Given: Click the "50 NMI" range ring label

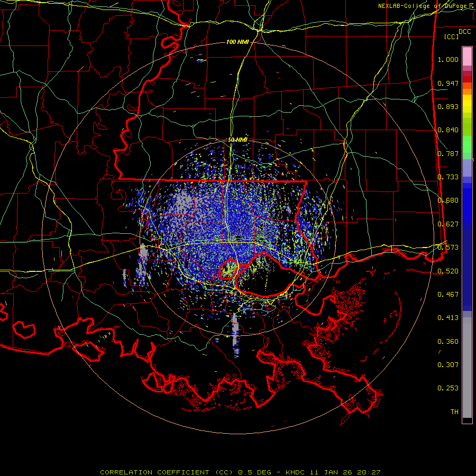Looking at the screenshot, I should coord(237,140).
